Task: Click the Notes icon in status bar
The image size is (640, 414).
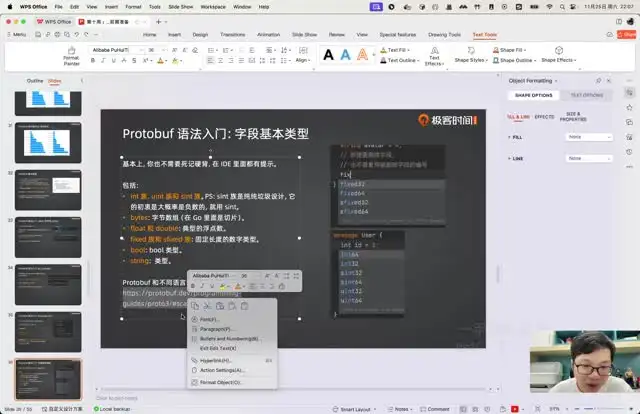Action: (x=400, y=409)
